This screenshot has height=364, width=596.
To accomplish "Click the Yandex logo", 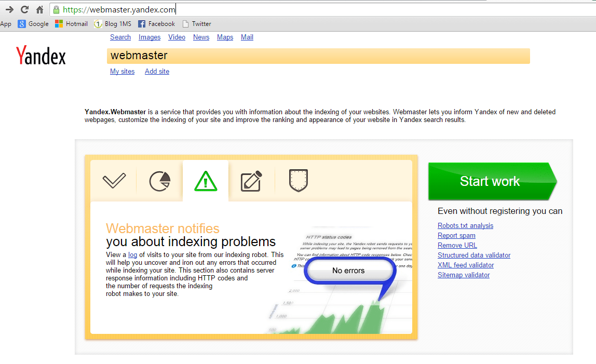I will [41, 56].
